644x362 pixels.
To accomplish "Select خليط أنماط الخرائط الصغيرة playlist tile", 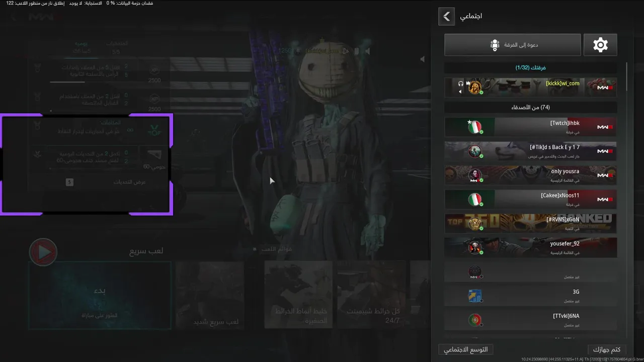I will point(298,295).
